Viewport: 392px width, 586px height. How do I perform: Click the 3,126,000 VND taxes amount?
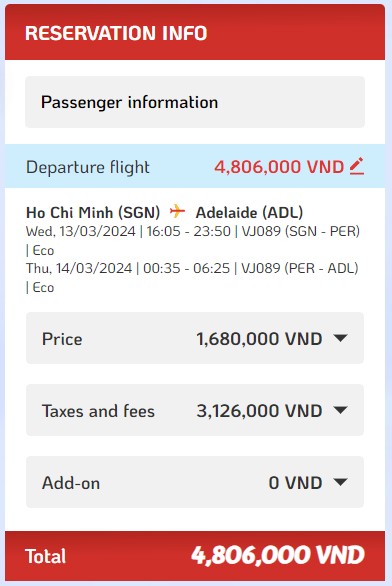(x=259, y=411)
